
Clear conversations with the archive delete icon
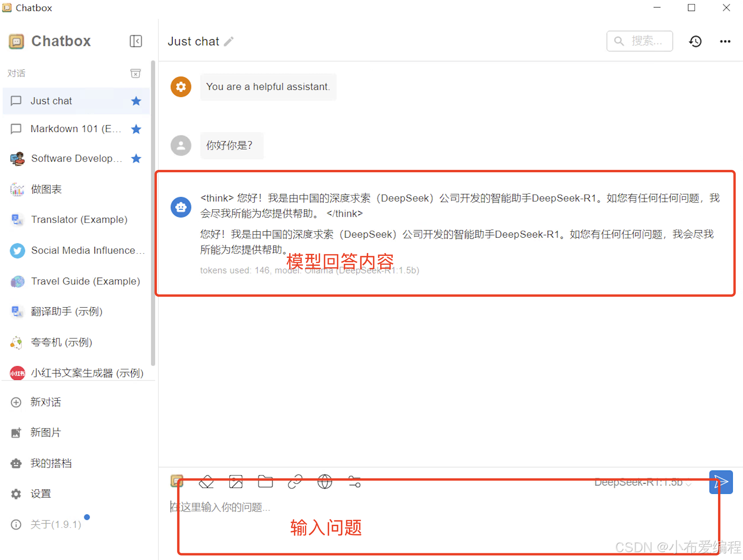[135, 73]
